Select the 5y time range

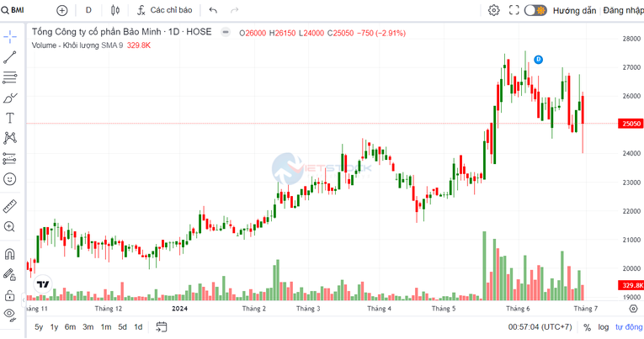click(39, 327)
